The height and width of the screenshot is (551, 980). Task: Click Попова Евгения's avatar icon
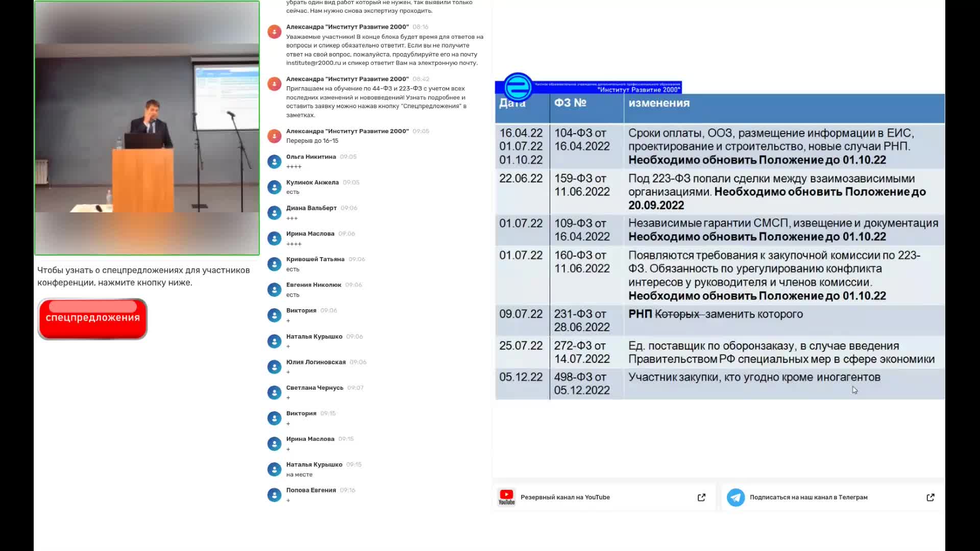click(274, 495)
